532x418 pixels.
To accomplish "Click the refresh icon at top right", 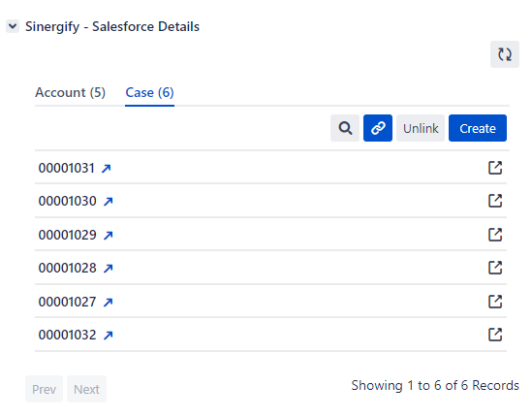I will click(505, 54).
